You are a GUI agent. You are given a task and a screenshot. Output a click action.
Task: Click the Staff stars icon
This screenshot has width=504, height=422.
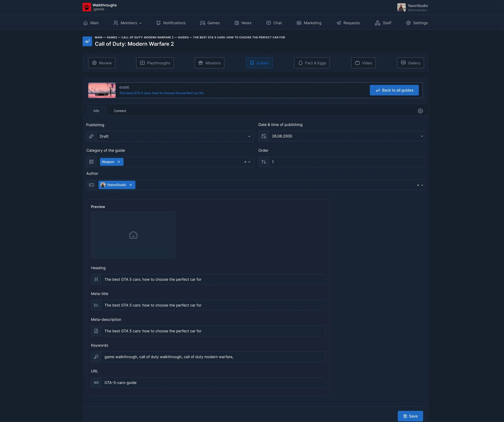[377, 23]
